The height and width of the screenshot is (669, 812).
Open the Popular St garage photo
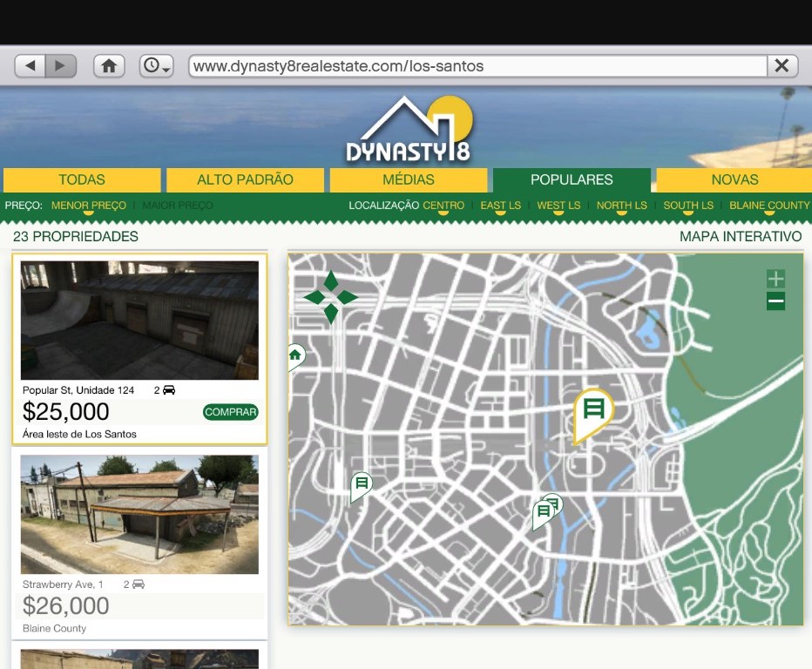[x=139, y=321]
